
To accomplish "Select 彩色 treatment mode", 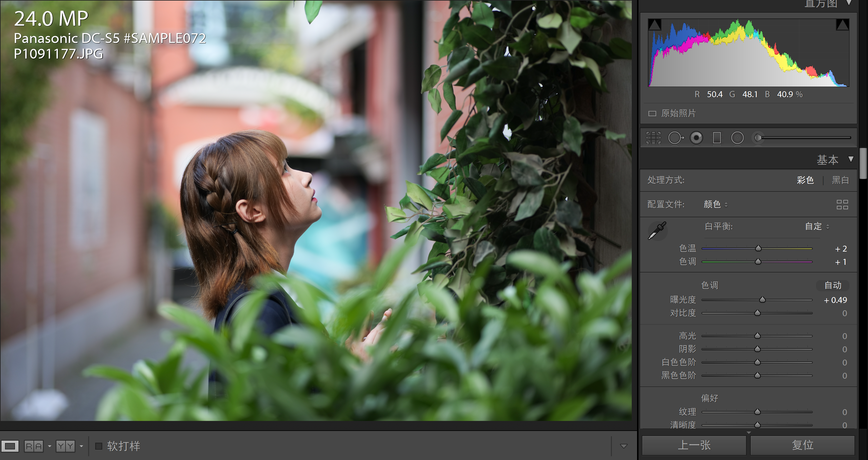I will pos(805,180).
